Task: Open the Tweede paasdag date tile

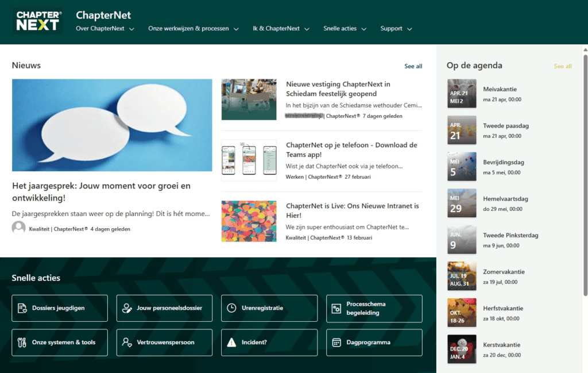Action: (462, 130)
